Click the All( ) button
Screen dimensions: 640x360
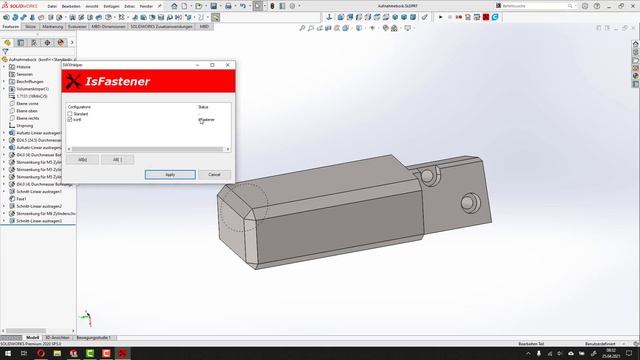(x=118, y=160)
